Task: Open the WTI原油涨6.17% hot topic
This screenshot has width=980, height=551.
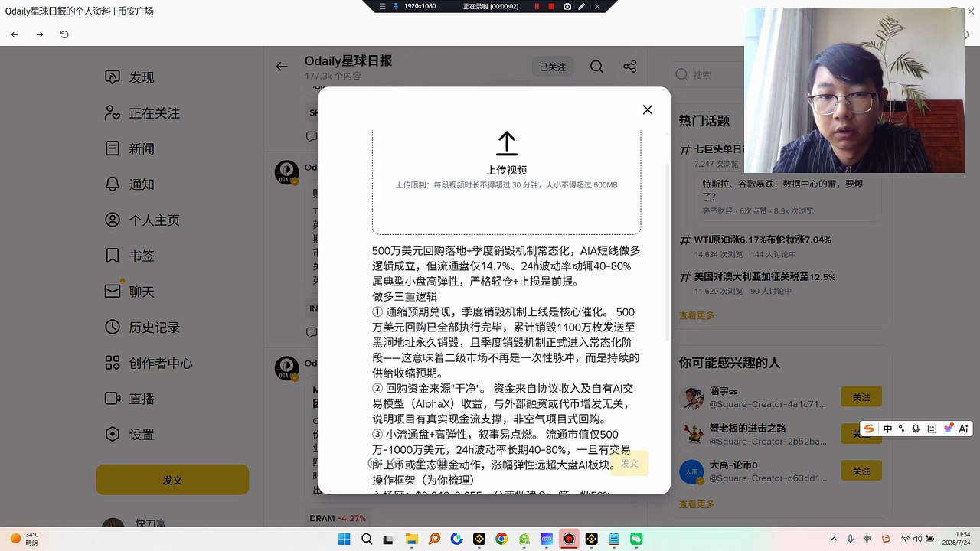Action: [x=763, y=240]
